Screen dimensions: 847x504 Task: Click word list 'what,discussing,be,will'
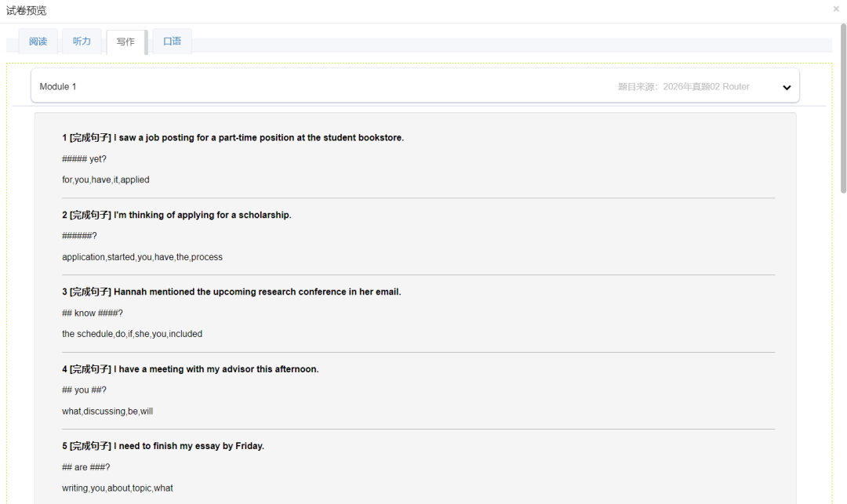[107, 412]
